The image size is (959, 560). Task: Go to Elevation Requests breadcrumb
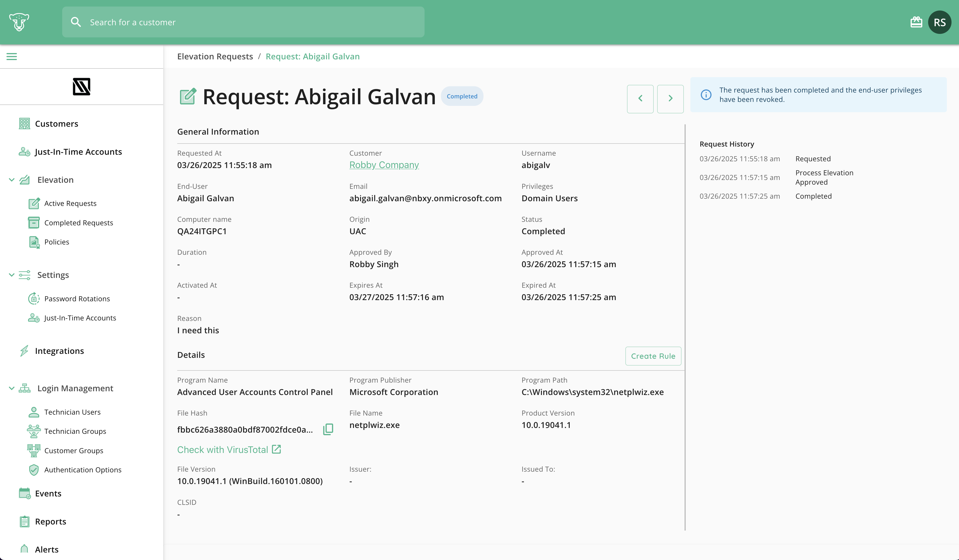tap(215, 56)
